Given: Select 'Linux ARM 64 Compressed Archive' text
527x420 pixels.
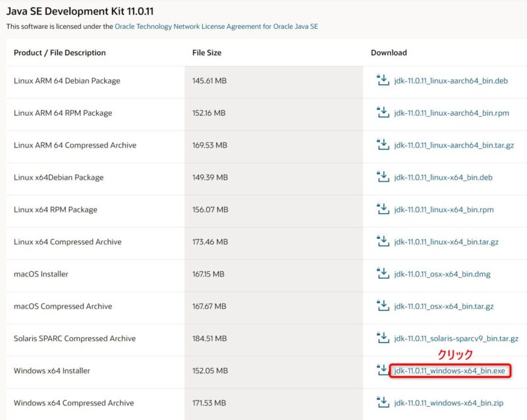Looking at the screenshot, I should pos(75,145).
